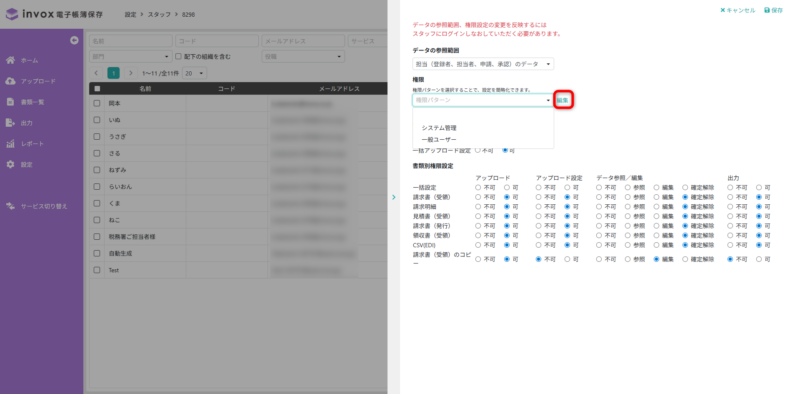Viewport: 800px width, 394px height.
Task: Check the 配下の組織を含む checkbox
Action: (179, 57)
